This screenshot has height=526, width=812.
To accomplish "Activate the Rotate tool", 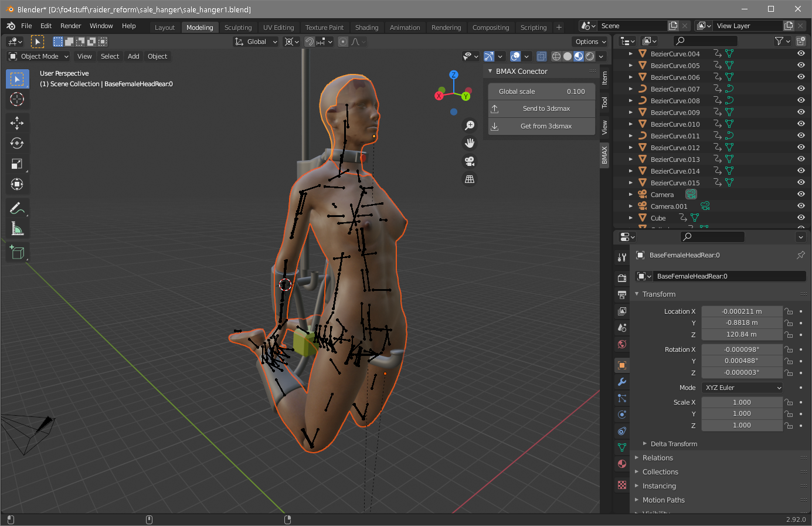I will pyautogui.click(x=17, y=143).
